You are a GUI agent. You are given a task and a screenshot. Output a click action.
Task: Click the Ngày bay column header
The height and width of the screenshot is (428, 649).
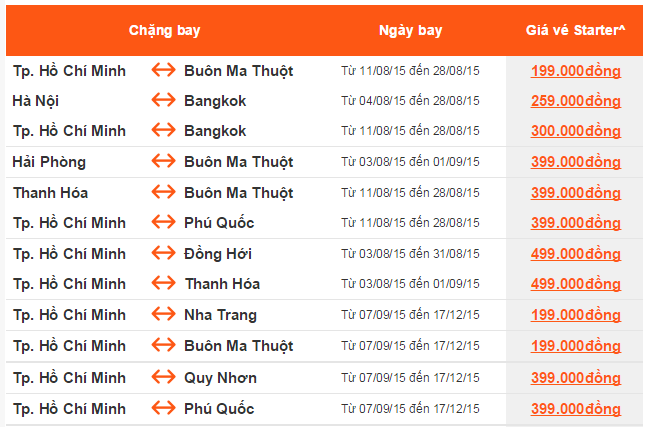click(x=410, y=30)
